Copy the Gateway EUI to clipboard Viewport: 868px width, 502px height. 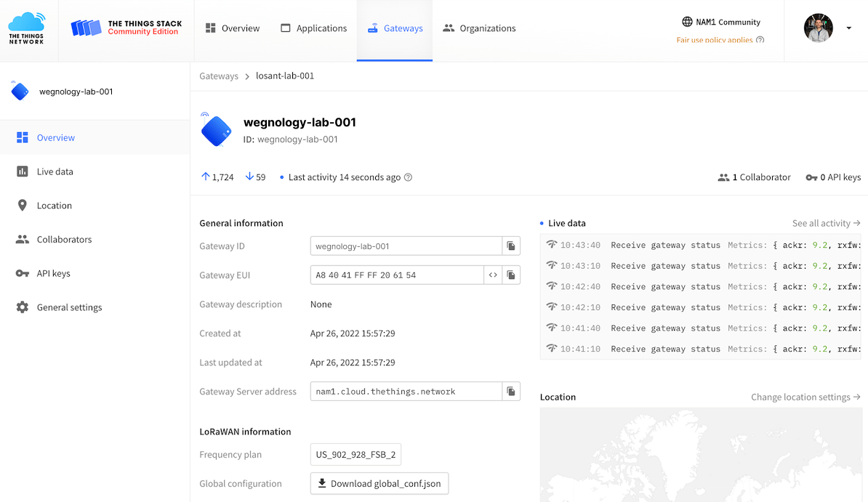pyautogui.click(x=511, y=275)
